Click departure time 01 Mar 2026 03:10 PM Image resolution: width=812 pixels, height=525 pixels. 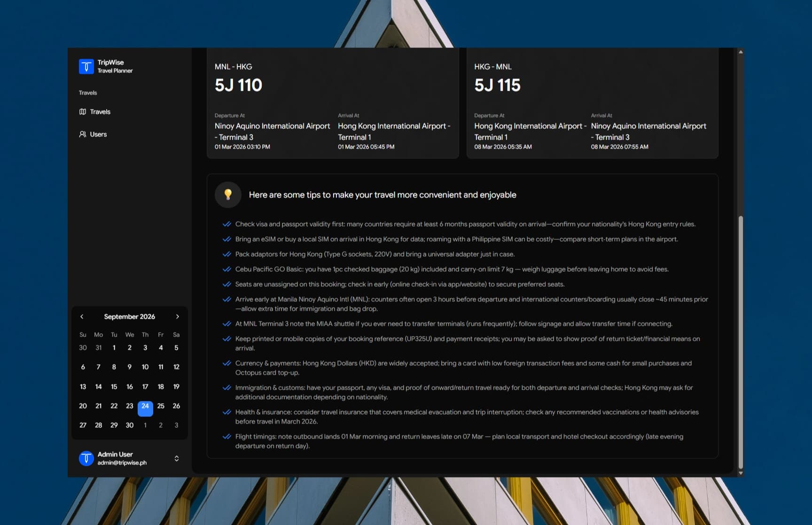click(x=242, y=147)
